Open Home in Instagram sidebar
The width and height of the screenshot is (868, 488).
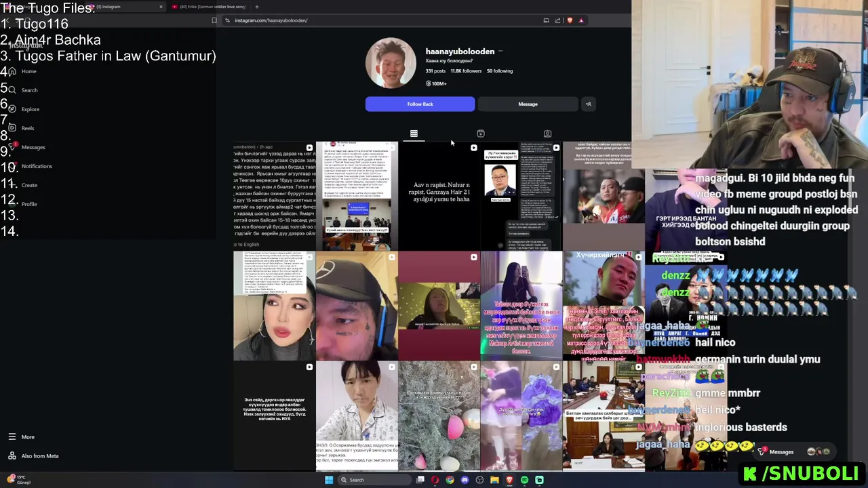pyautogui.click(x=22, y=71)
